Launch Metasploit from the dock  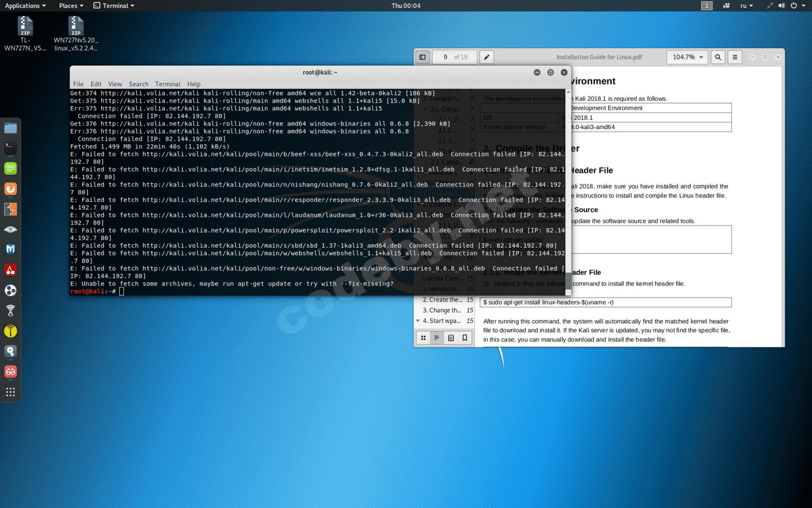(x=10, y=249)
